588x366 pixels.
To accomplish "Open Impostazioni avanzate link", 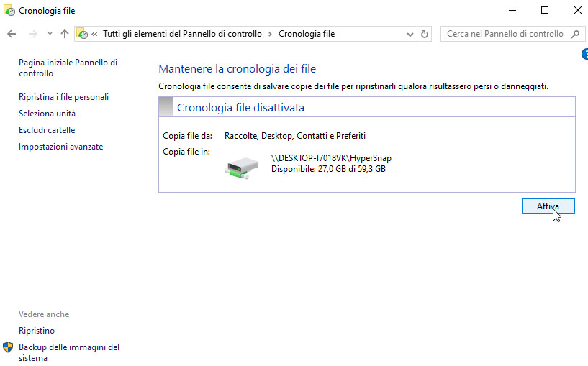I will (x=60, y=147).
